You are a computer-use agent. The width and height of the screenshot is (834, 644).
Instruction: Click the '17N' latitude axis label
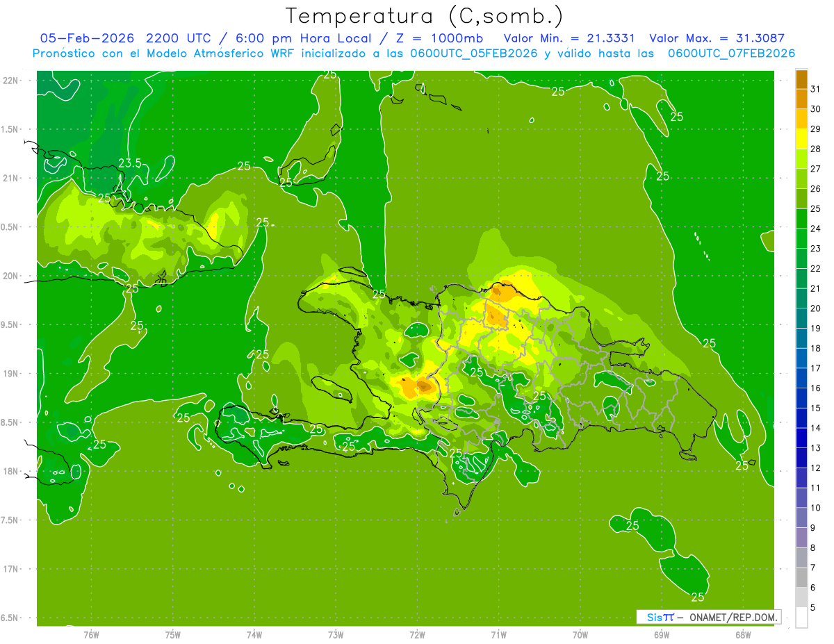[x=11, y=570]
